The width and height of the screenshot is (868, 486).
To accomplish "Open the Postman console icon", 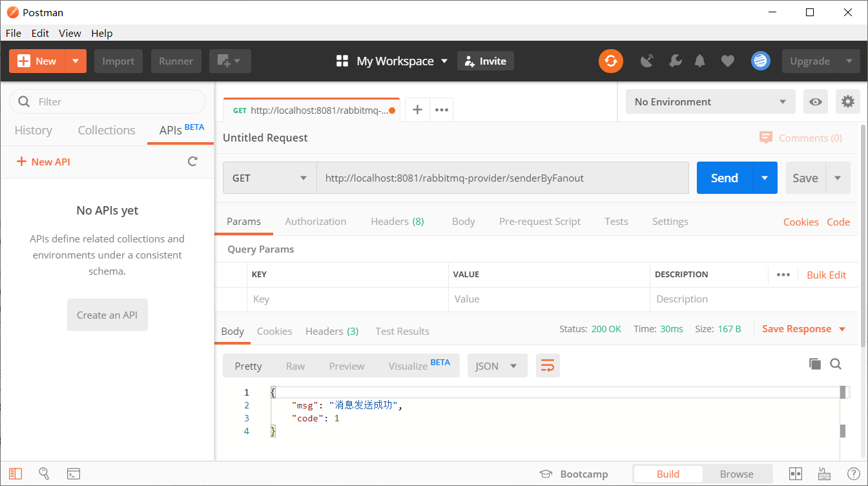I will (74, 474).
